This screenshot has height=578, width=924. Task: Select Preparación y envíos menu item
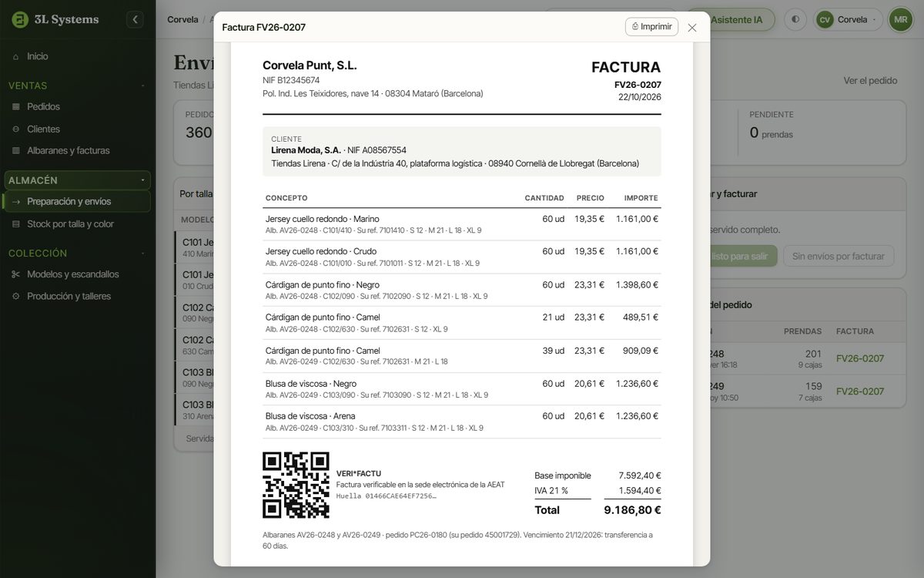click(x=77, y=201)
